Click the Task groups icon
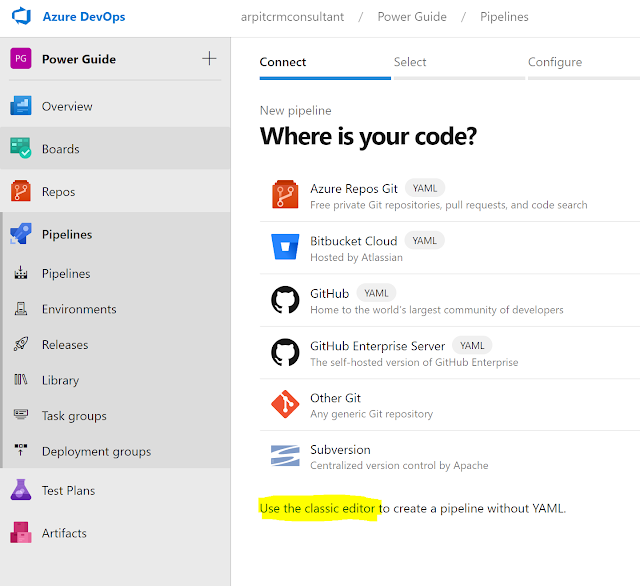 [21, 414]
